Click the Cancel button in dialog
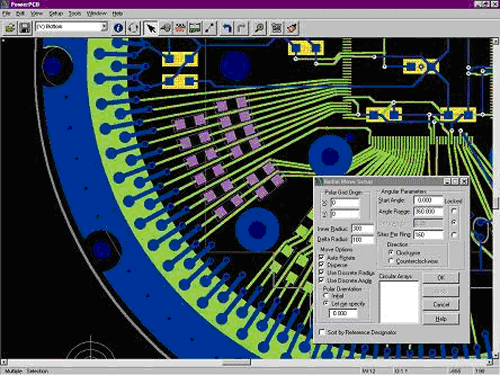The height and width of the screenshot is (375, 500). pos(441,304)
